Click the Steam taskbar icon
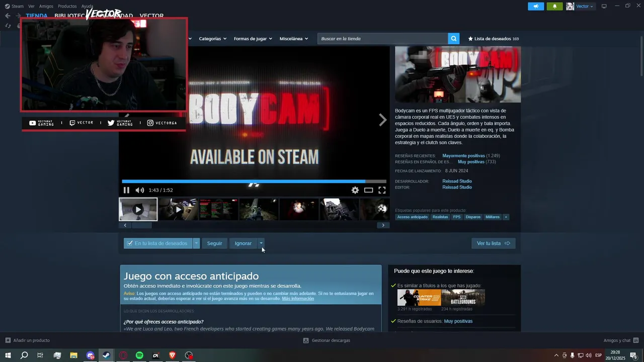644x362 pixels. [106, 355]
